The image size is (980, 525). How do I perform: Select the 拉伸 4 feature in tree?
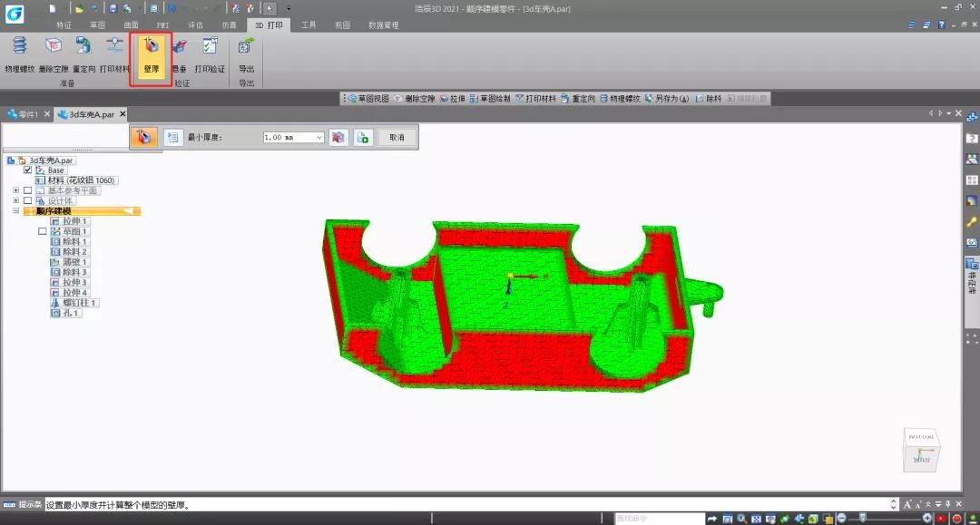(70, 292)
